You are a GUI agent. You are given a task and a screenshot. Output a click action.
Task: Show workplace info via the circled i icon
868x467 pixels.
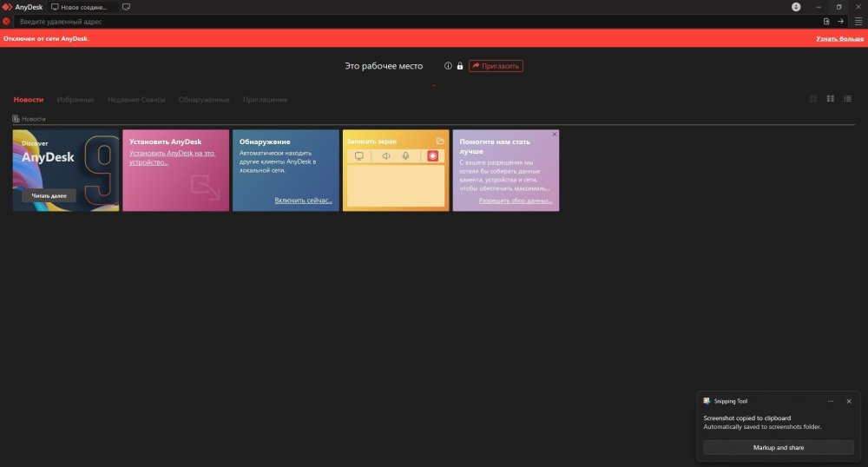point(448,66)
